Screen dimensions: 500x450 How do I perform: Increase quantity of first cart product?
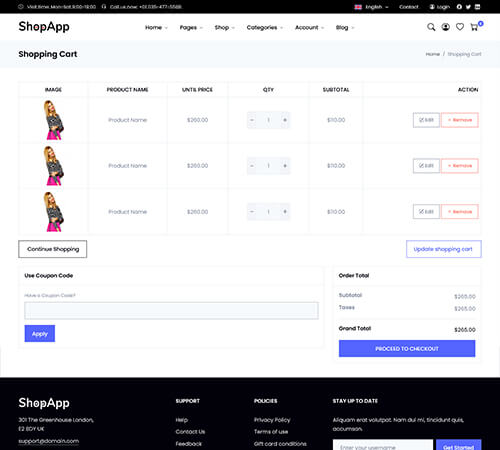point(285,120)
